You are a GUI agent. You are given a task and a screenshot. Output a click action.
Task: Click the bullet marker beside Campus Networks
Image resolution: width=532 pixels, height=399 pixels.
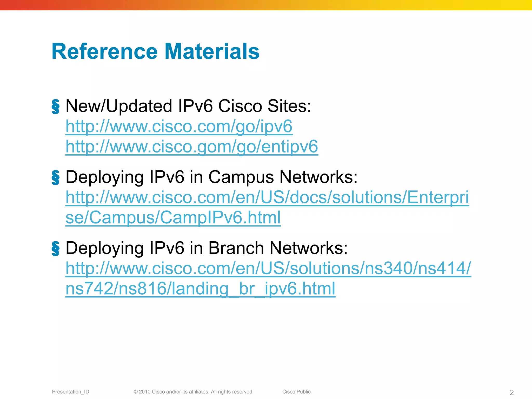click(55, 178)
